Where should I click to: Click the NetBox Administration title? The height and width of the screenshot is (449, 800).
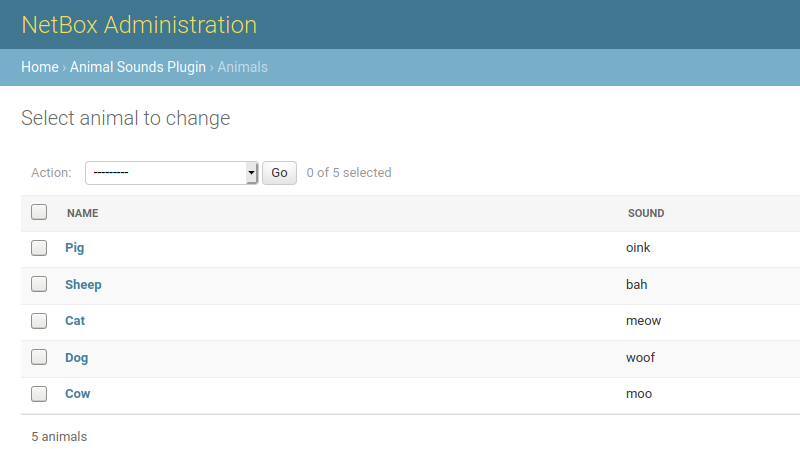139,25
